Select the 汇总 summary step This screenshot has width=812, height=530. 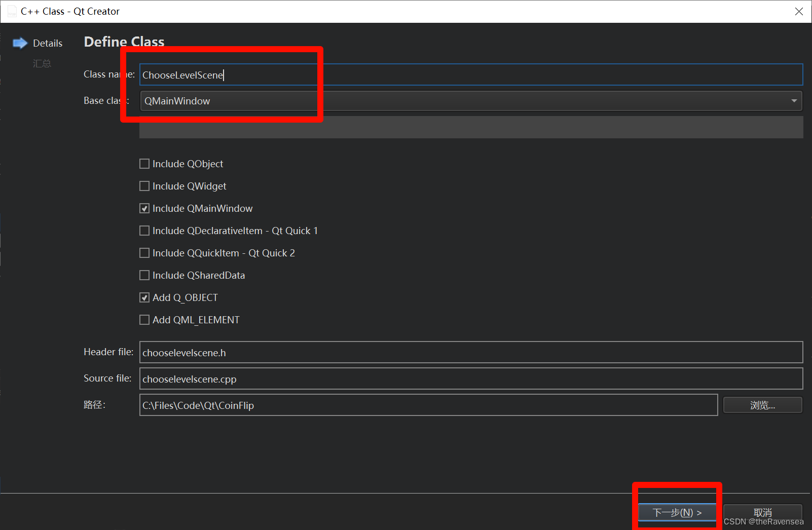pyautogui.click(x=42, y=63)
